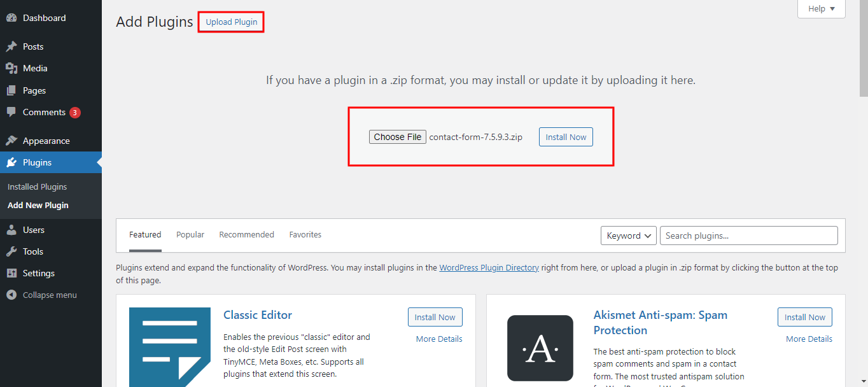The height and width of the screenshot is (387, 868).
Task: Expand the Help dropdown panel
Action: [x=821, y=9]
